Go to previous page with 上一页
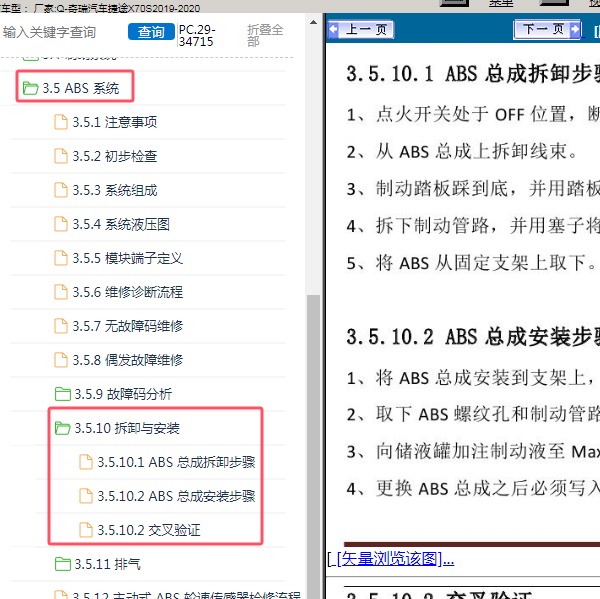This screenshot has width=600, height=599. click(361, 29)
